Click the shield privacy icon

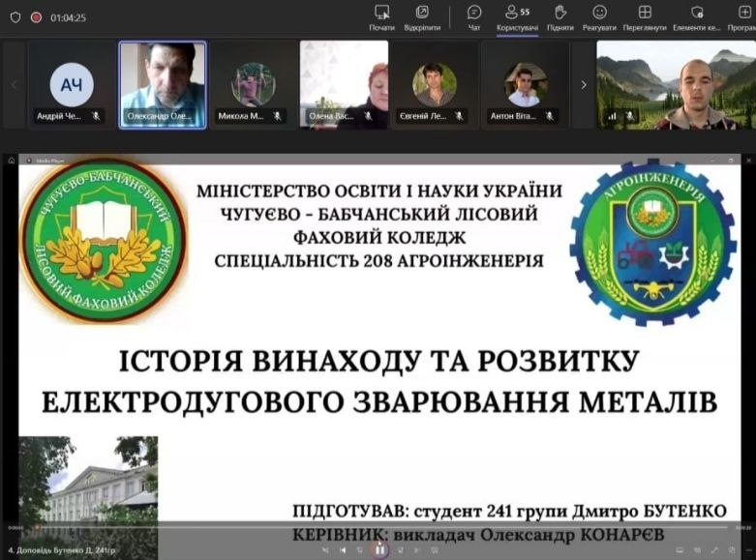15,17
